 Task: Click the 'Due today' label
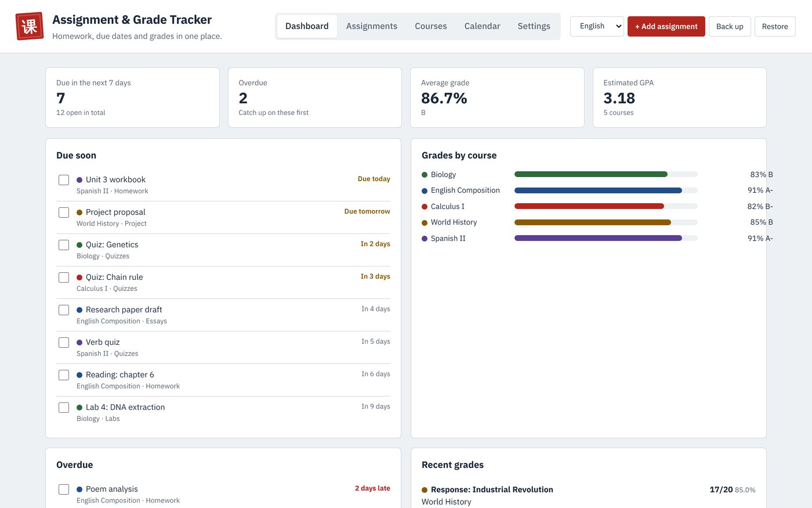pyautogui.click(x=374, y=179)
